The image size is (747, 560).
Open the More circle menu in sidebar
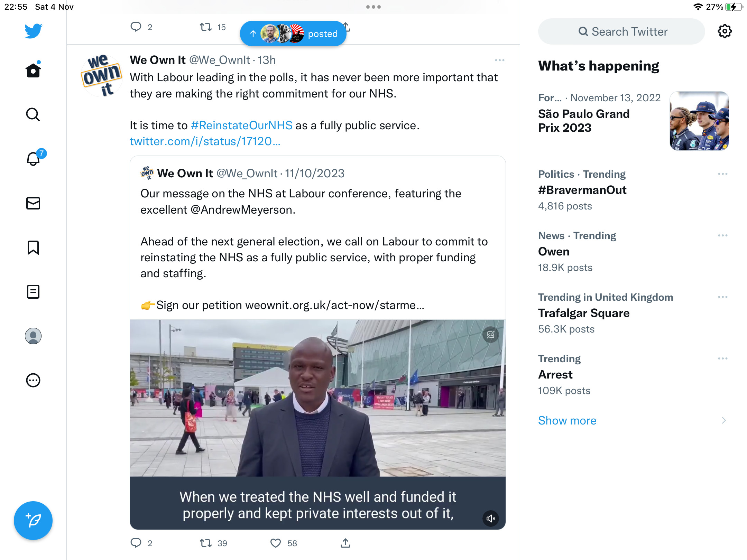pyautogui.click(x=33, y=380)
